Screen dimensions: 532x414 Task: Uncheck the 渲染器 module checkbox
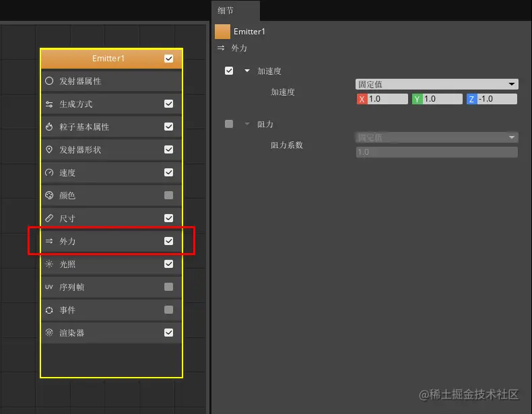(168, 333)
